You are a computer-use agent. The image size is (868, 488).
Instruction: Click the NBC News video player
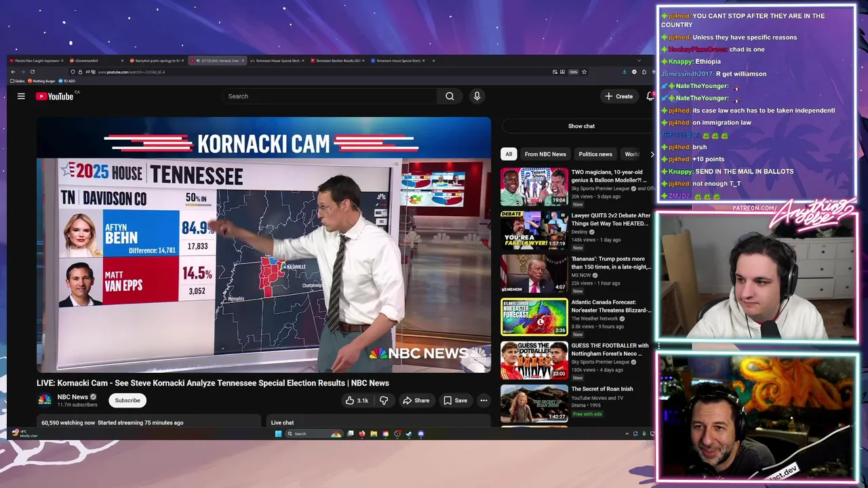(264, 245)
